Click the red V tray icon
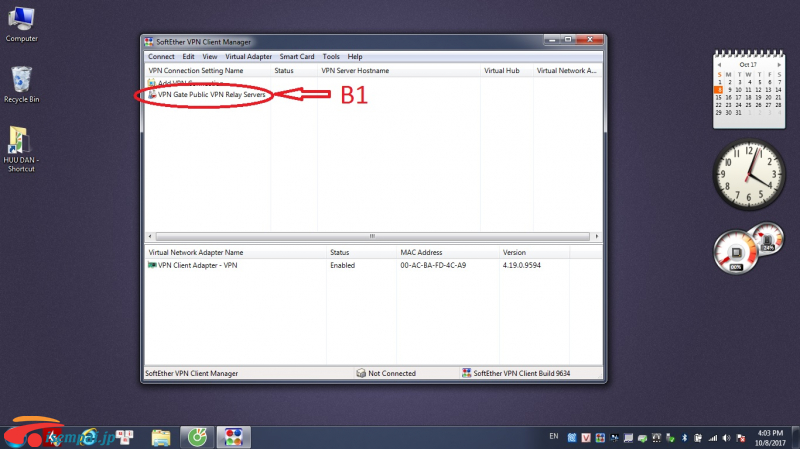 (x=586, y=438)
